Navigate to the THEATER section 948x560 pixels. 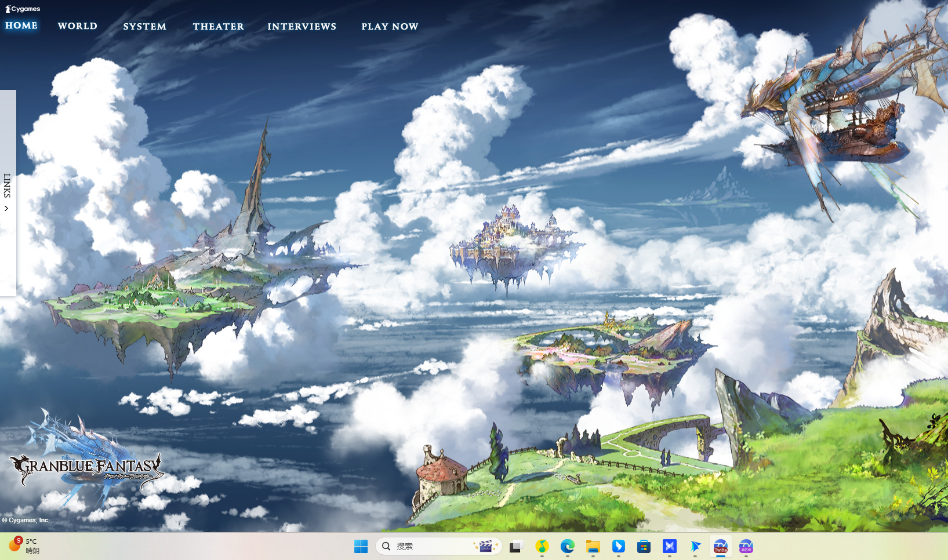[219, 27]
